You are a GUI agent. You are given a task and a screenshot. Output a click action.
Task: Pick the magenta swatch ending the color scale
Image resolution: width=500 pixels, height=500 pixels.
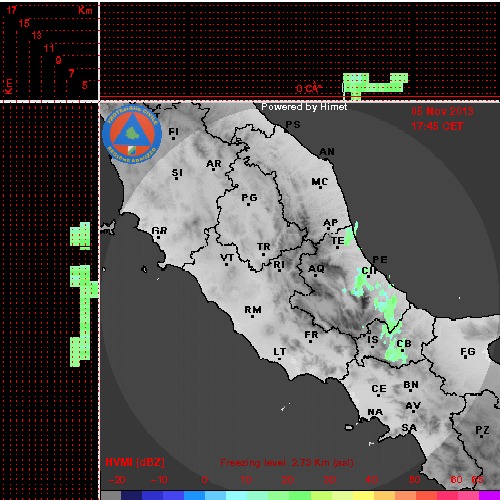click(x=489, y=495)
